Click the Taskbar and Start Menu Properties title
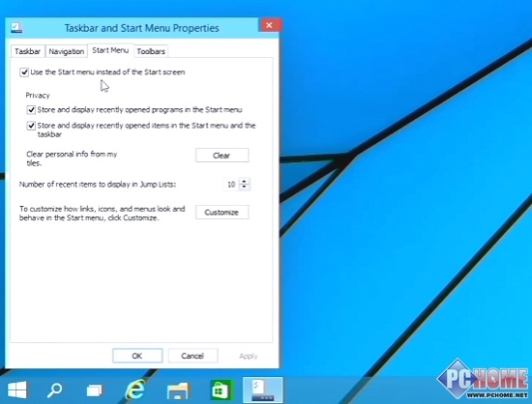Viewport: 532px width, 404px height. click(x=142, y=28)
